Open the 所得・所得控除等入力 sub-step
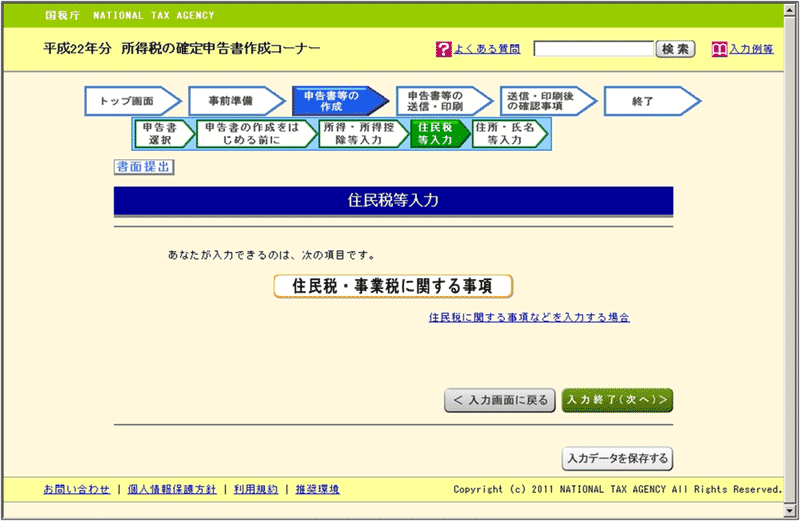Screen dimensions: 800x521 (x=360, y=135)
